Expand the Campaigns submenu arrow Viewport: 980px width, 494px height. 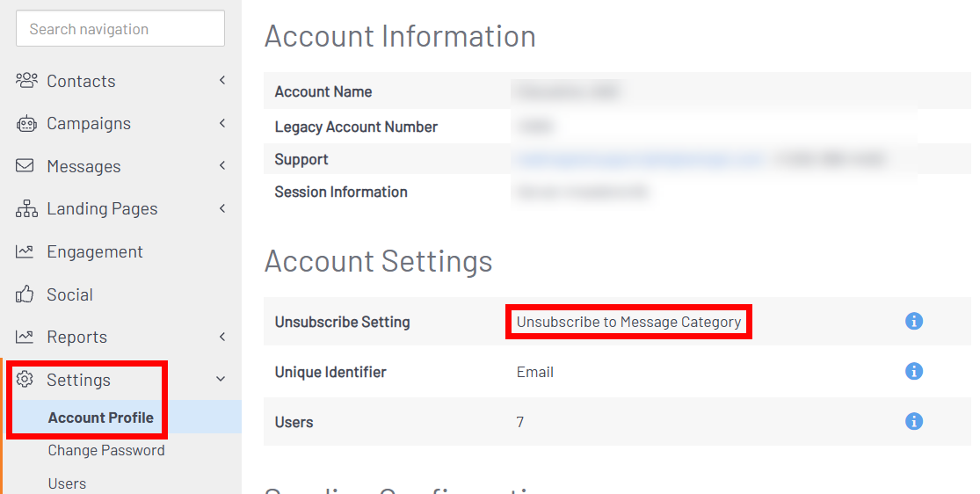point(222,123)
